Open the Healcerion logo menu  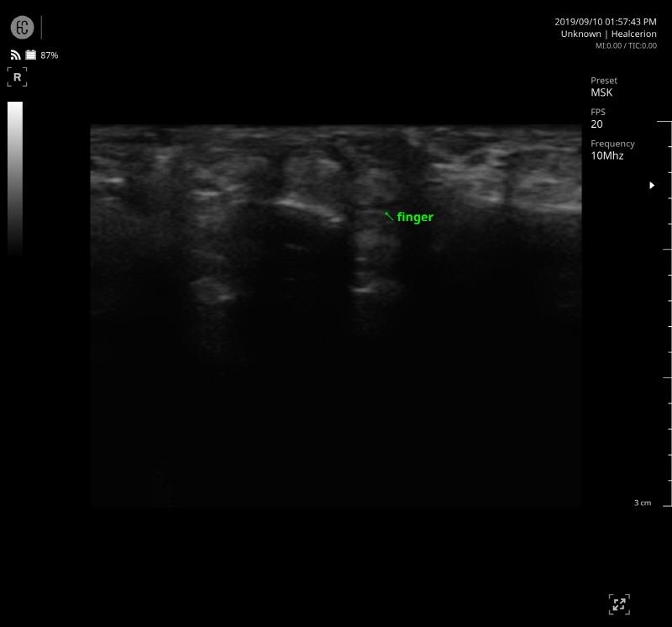(23, 28)
